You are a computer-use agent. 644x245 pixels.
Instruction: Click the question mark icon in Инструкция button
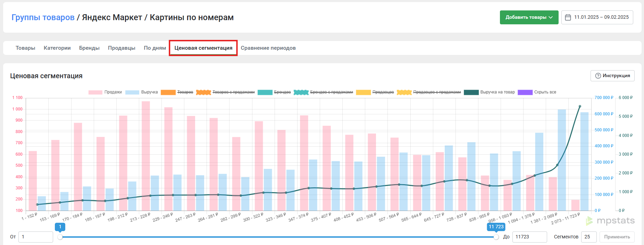pos(598,76)
